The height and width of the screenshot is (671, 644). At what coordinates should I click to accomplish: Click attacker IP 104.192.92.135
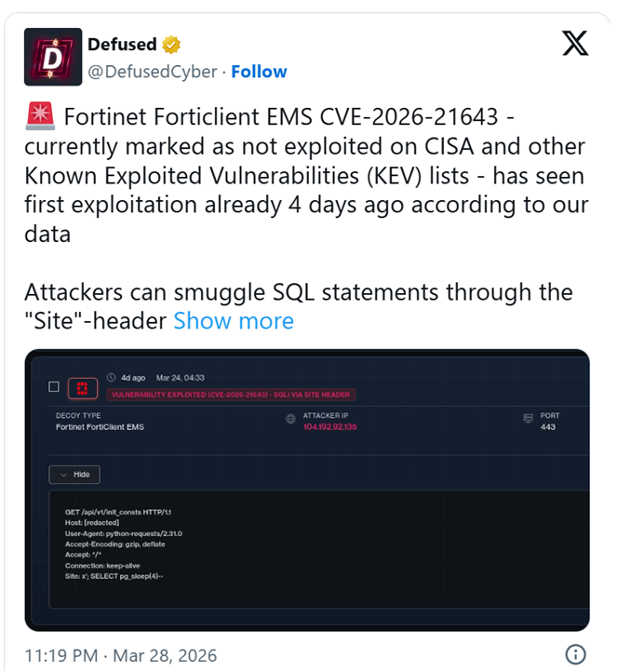tap(330, 427)
